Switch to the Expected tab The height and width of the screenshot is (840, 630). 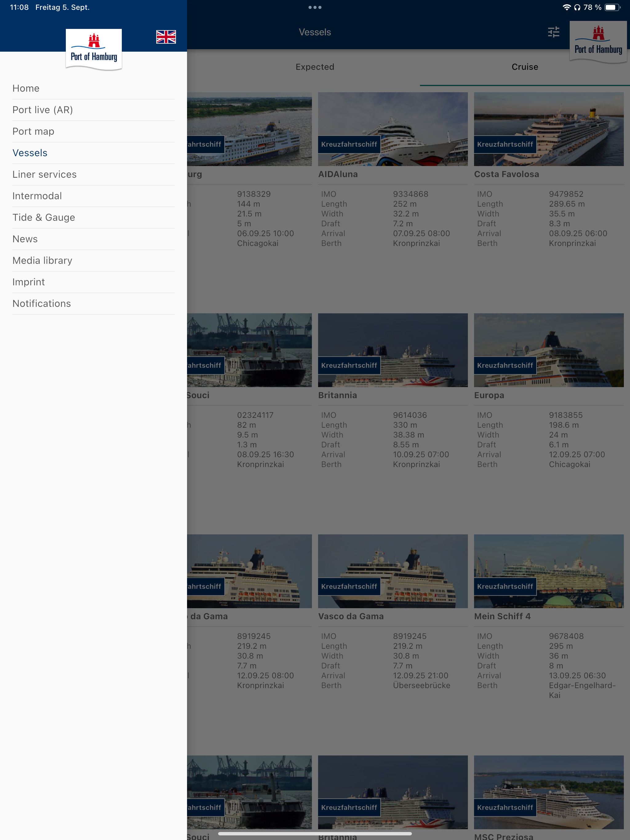click(x=315, y=67)
